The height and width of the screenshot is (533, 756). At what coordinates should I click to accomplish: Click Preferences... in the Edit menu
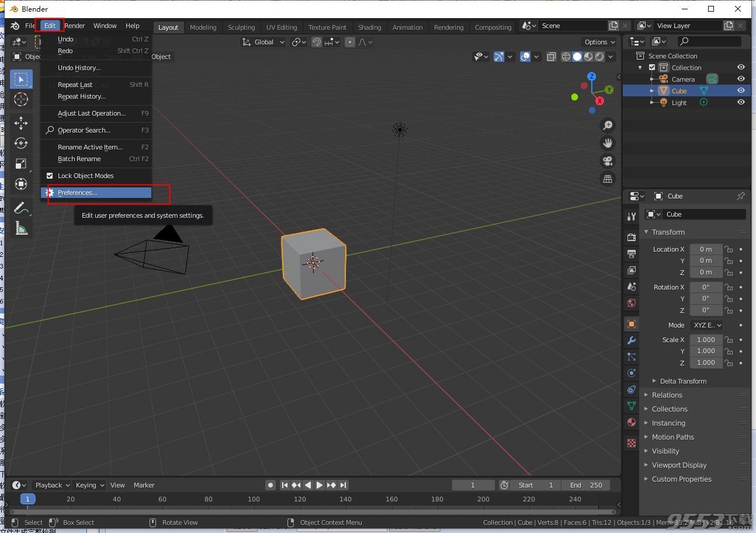point(96,193)
